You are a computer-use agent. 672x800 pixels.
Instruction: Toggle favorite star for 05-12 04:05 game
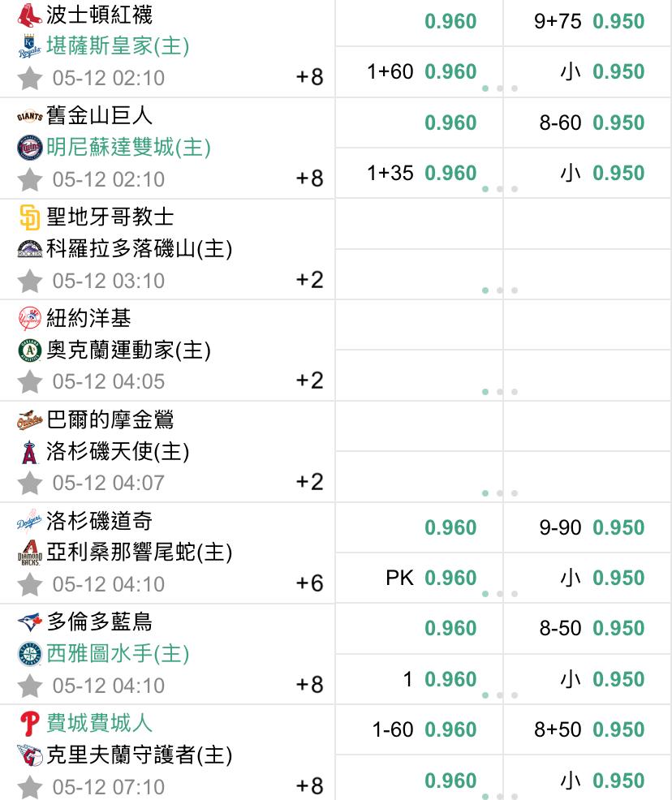pyautogui.click(x=29, y=381)
